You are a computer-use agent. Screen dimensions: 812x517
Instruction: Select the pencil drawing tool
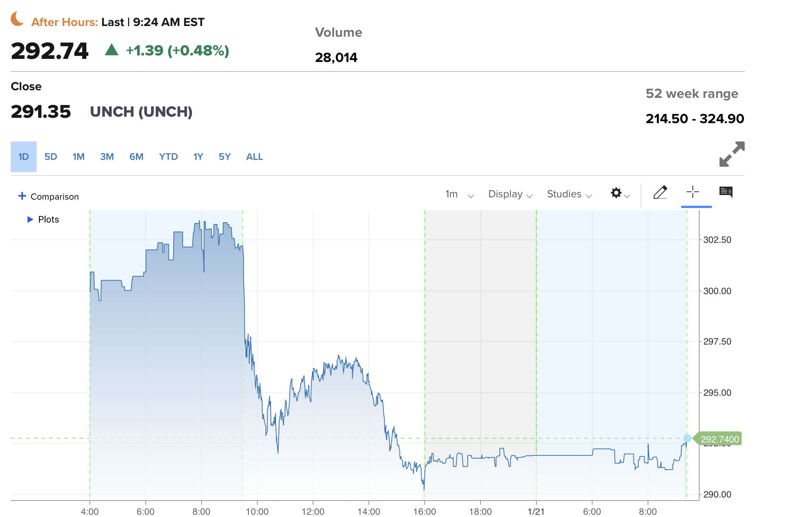point(660,192)
